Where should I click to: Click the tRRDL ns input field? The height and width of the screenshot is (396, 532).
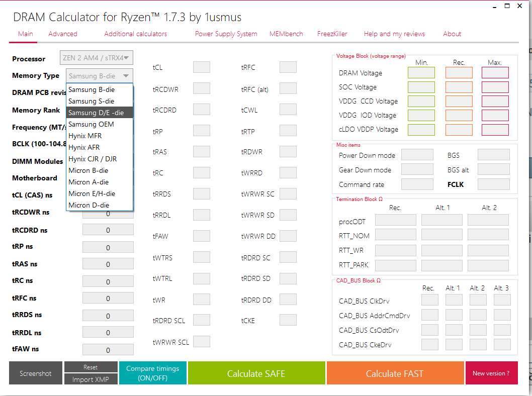[108, 333]
